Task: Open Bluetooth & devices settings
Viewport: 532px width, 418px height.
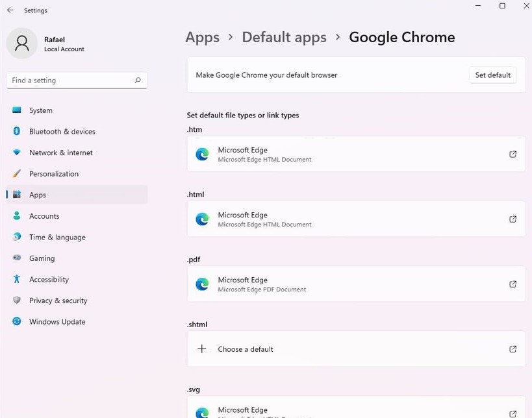Action: click(77, 131)
